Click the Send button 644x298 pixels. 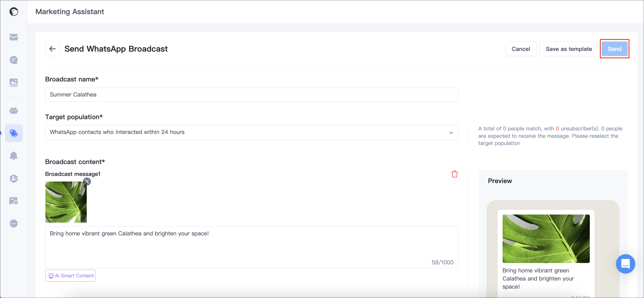coord(614,49)
